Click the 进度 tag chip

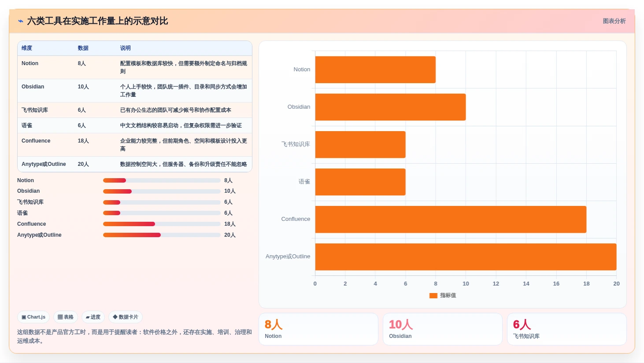93,317
